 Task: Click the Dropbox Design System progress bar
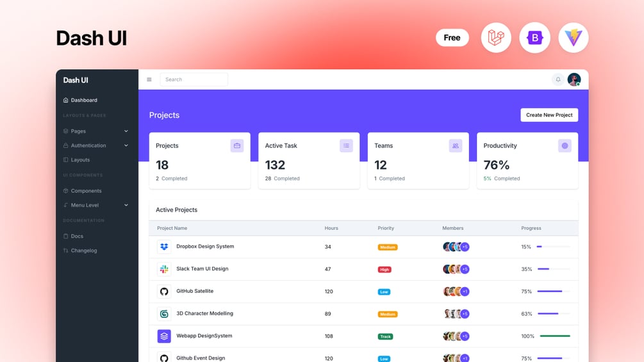554,247
